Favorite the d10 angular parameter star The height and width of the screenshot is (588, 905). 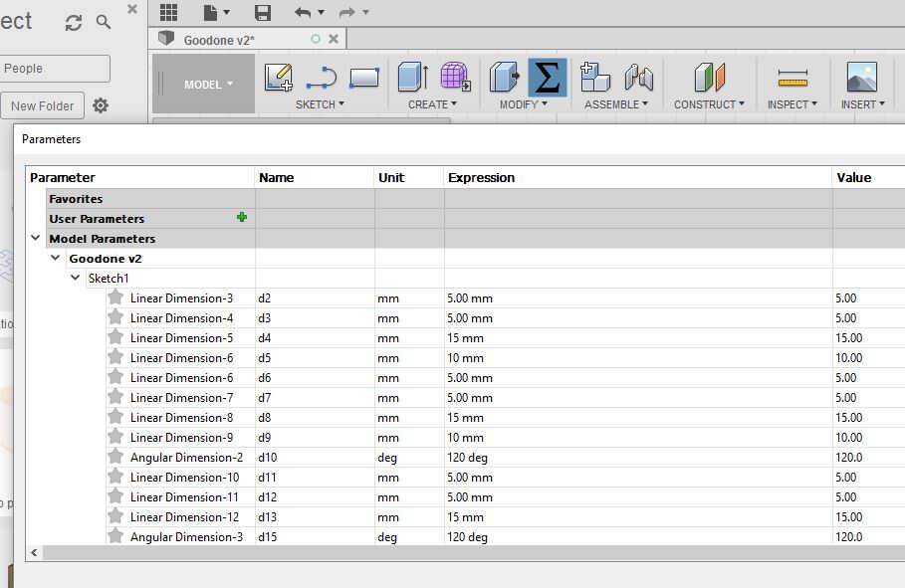click(115, 457)
